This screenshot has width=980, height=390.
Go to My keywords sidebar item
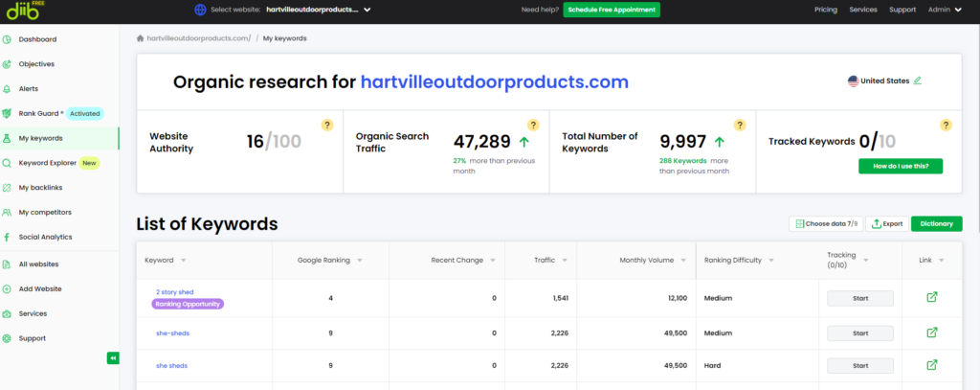coord(59,138)
